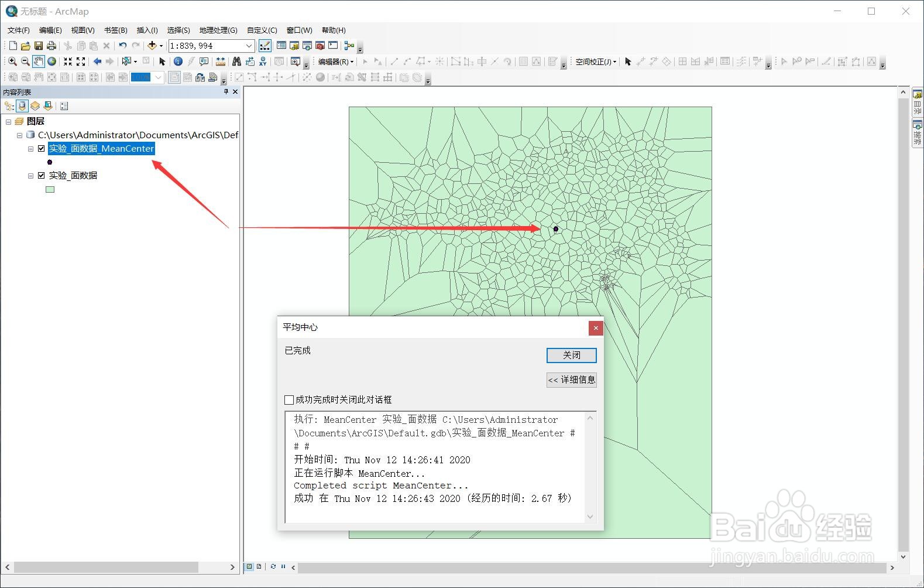The height and width of the screenshot is (588, 924).
Task: Open the ModelBuilder window
Action: point(349,46)
